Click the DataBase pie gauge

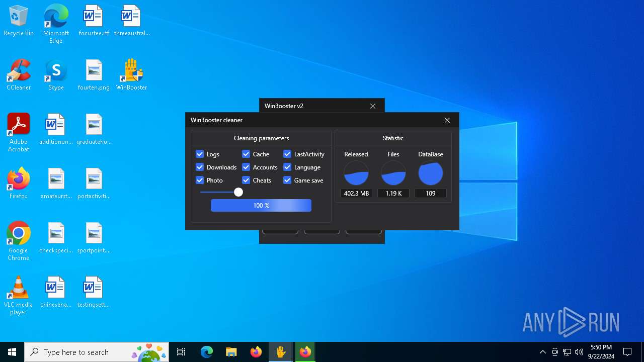tap(431, 173)
